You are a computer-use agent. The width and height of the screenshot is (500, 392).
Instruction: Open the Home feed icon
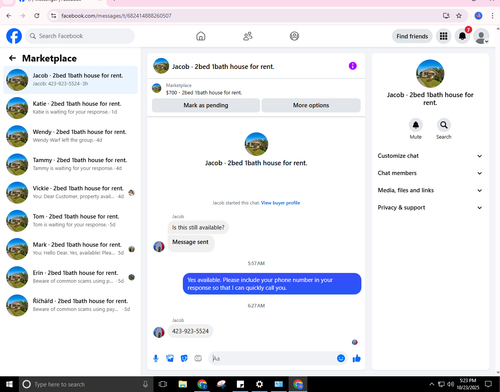[x=201, y=36]
